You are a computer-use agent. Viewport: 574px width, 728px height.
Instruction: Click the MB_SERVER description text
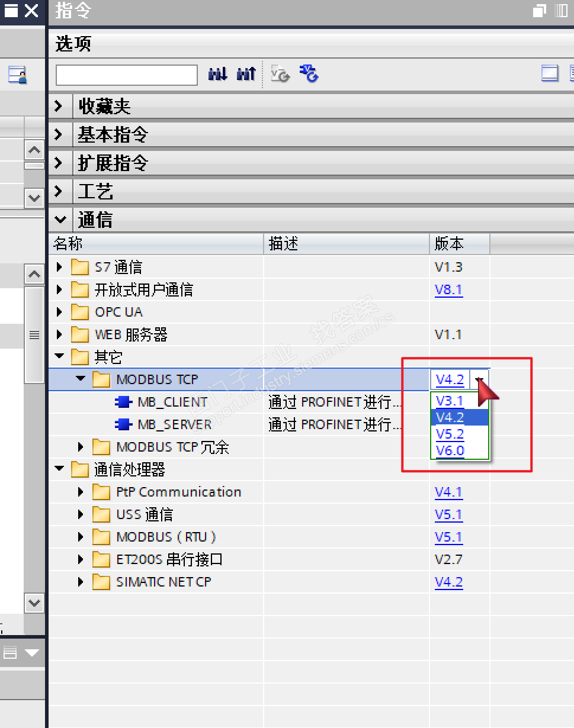tap(335, 424)
